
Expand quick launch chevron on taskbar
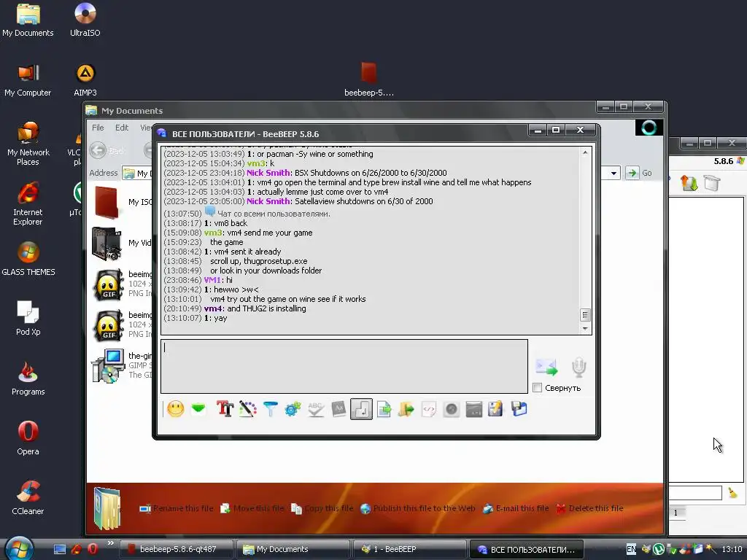click(111, 543)
